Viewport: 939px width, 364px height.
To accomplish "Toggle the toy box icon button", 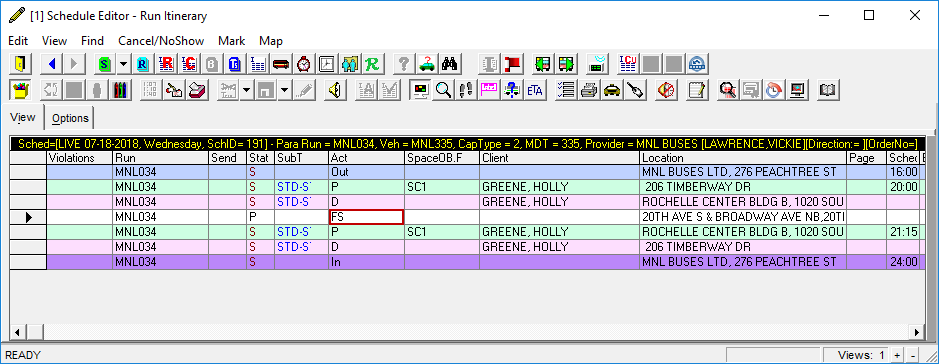I will pos(21,90).
